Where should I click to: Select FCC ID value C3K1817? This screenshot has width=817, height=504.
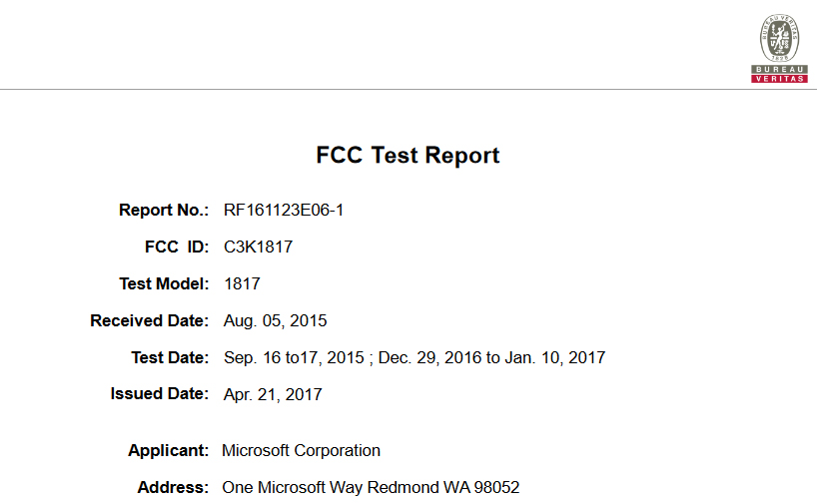pyautogui.click(x=258, y=247)
